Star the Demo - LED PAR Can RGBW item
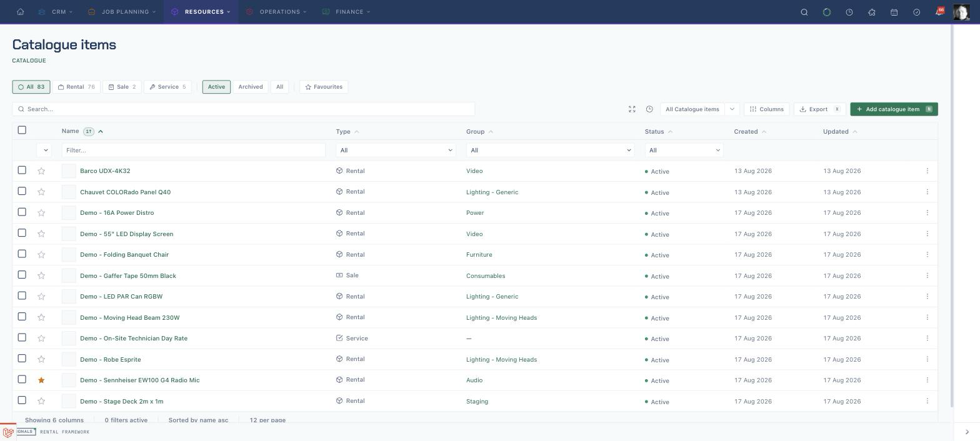Screen dimensions: 980x441 coord(41,297)
